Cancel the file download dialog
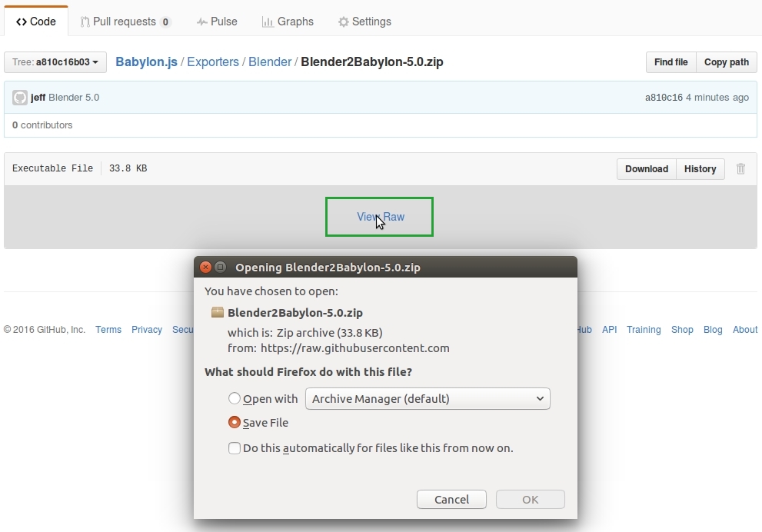 coord(451,500)
